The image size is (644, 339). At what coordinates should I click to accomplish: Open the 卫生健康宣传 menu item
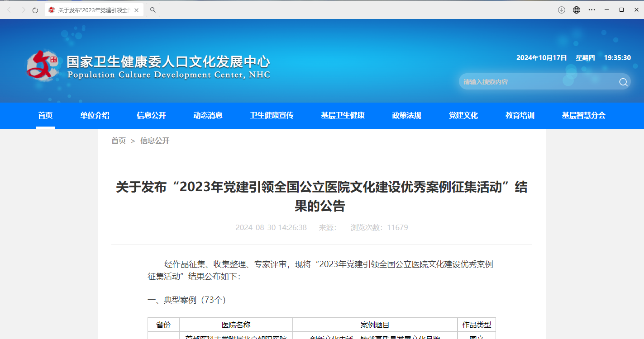click(x=272, y=115)
